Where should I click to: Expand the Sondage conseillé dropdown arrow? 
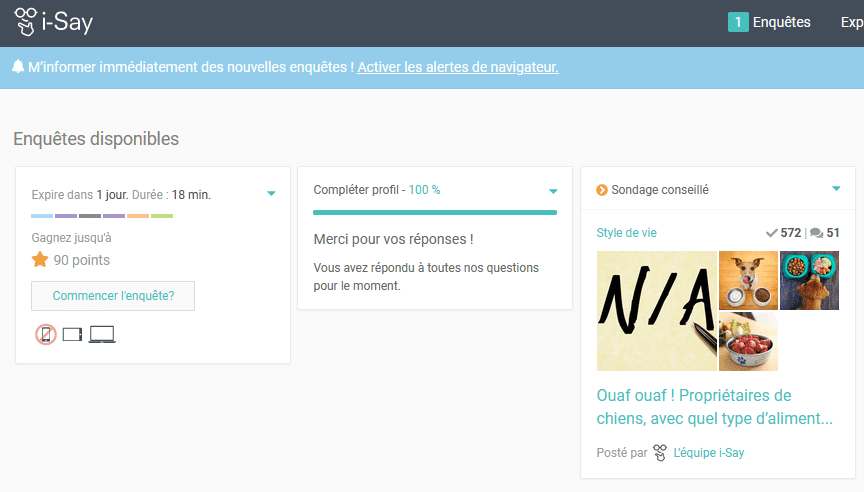pos(836,189)
